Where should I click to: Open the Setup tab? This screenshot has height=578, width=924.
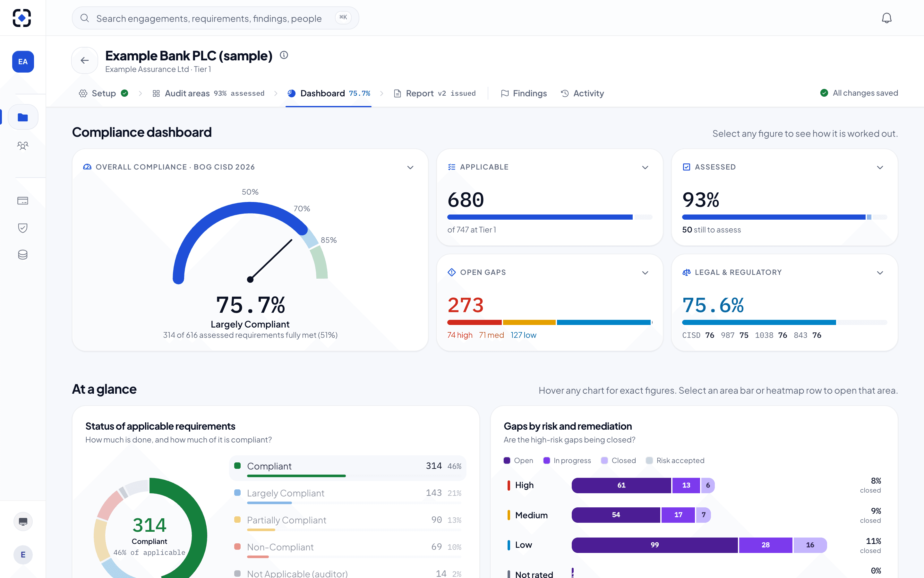pyautogui.click(x=104, y=93)
